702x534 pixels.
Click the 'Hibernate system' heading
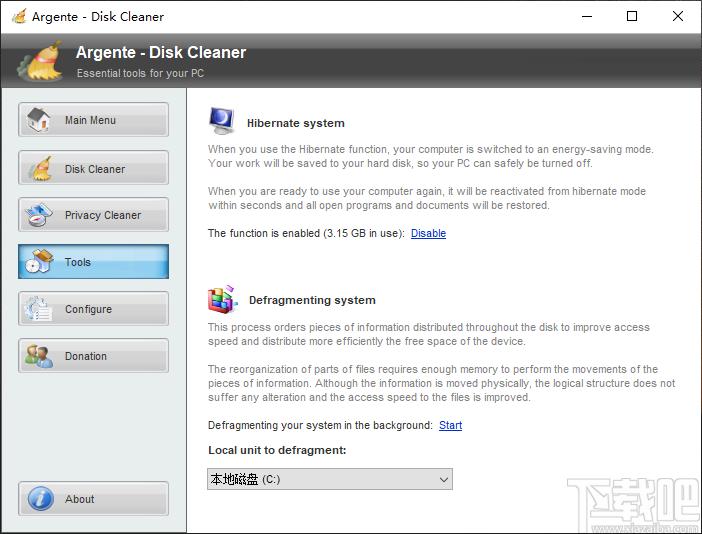point(296,123)
